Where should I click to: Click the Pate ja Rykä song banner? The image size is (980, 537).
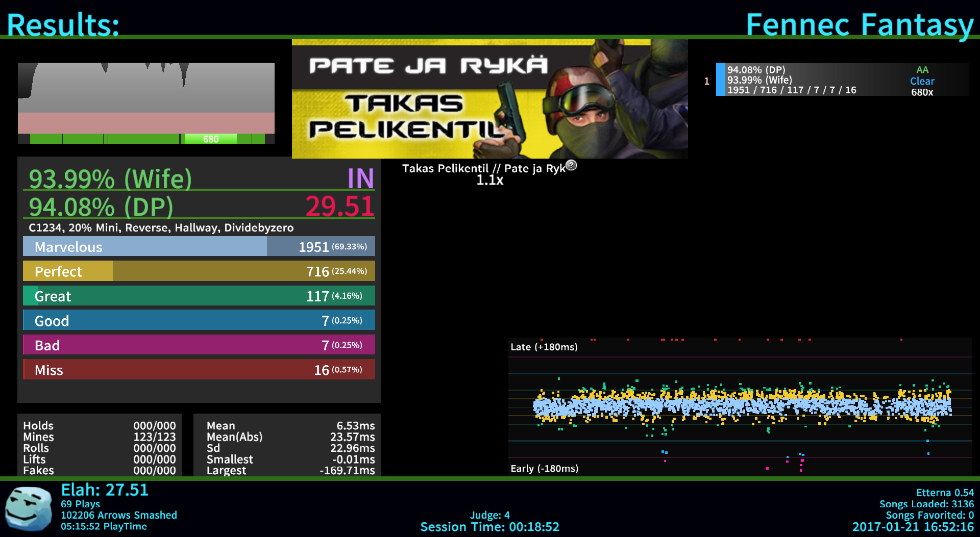[x=489, y=99]
